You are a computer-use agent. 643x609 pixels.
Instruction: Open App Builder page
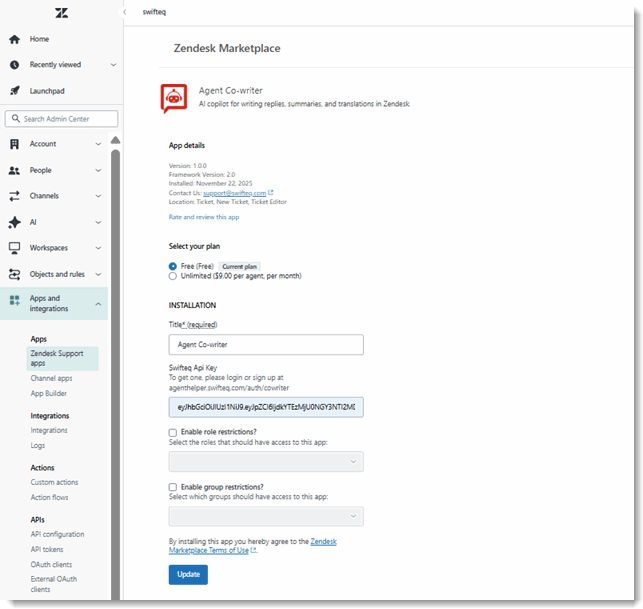pyautogui.click(x=49, y=394)
